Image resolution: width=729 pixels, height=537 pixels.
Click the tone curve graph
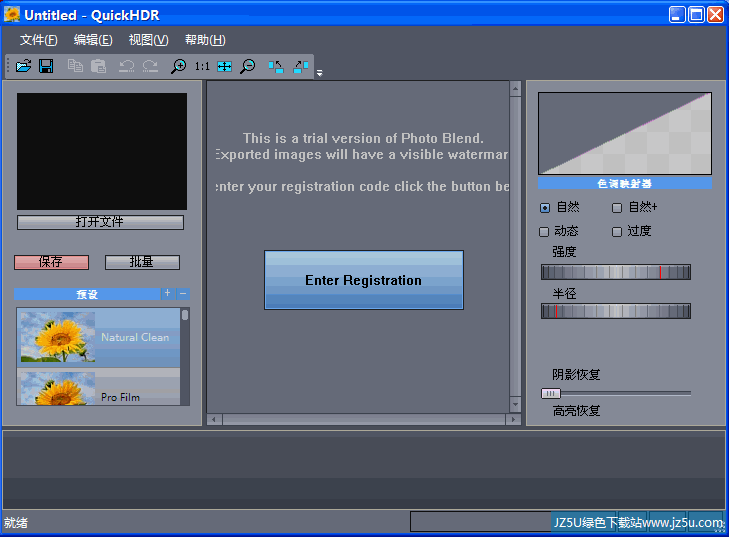point(625,133)
